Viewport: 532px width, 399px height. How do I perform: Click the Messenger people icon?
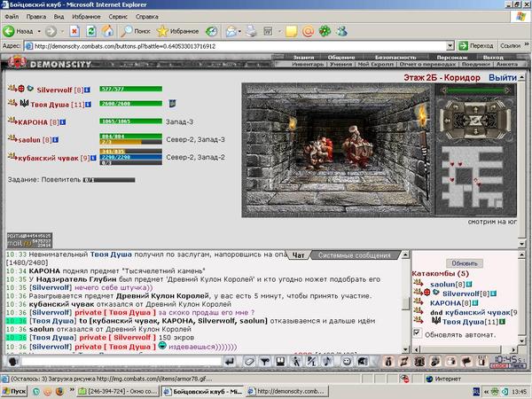341,31
